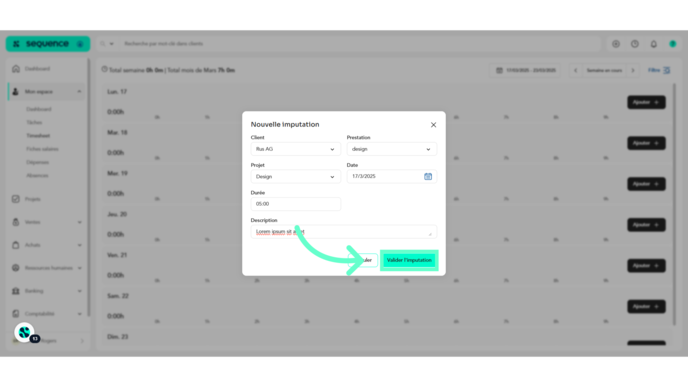
Task: Expand the Comptabilité section chevron
Action: (x=79, y=314)
